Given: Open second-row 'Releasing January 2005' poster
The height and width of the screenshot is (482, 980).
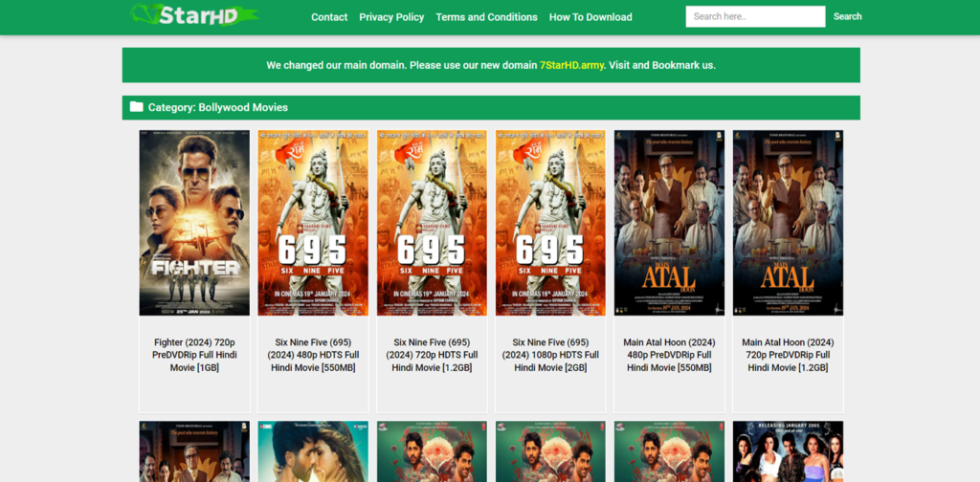Looking at the screenshot, I should click(789, 451).
